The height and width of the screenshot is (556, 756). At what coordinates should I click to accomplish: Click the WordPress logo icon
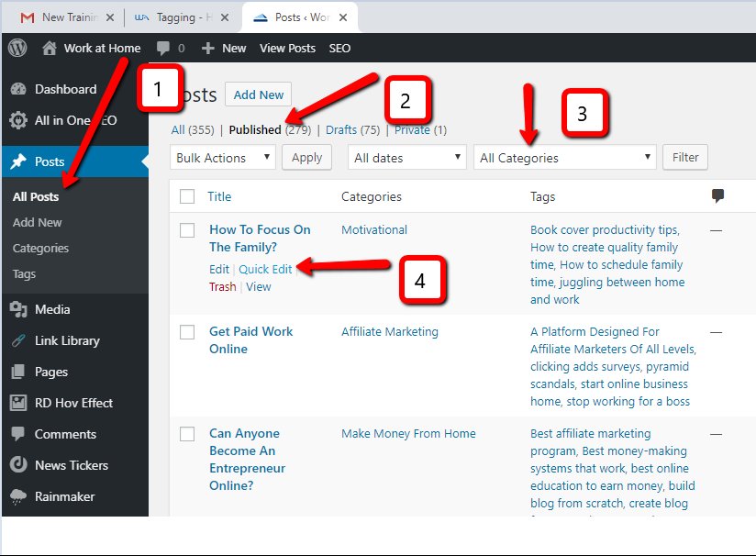click(x=17, y=48)
